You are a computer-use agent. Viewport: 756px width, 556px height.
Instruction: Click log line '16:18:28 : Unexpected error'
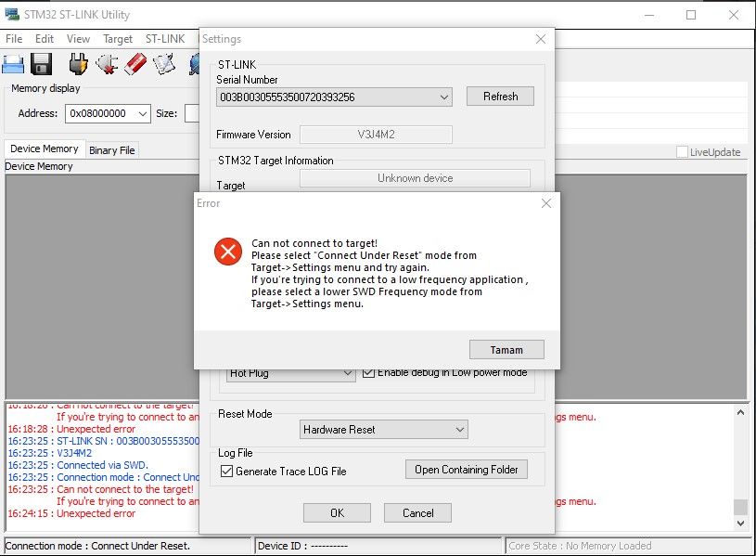tap(71, 429)
